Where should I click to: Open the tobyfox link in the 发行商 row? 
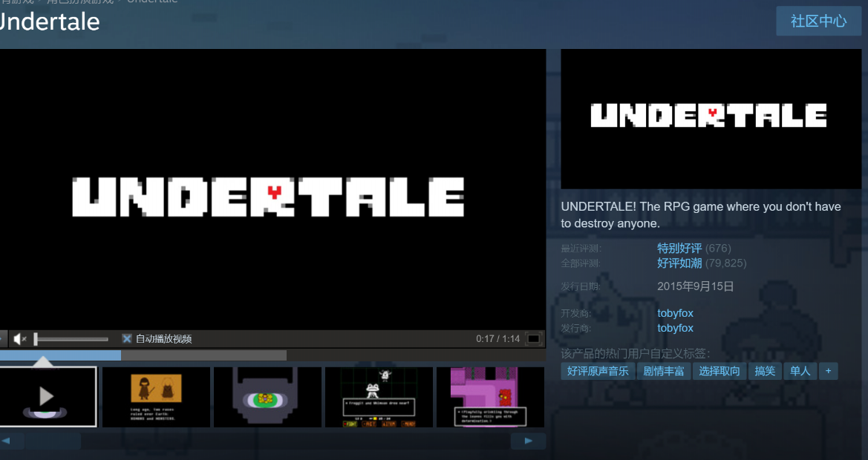pos(675,328)
